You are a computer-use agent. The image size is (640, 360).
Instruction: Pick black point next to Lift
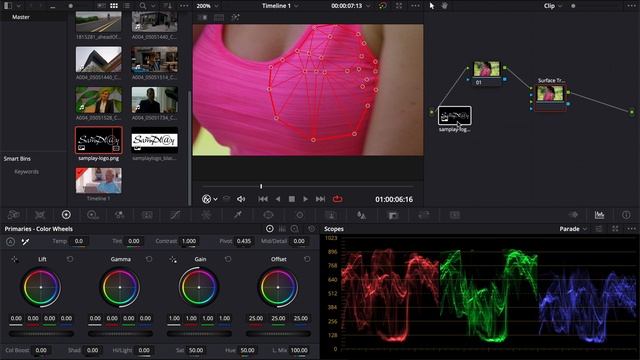15,259
